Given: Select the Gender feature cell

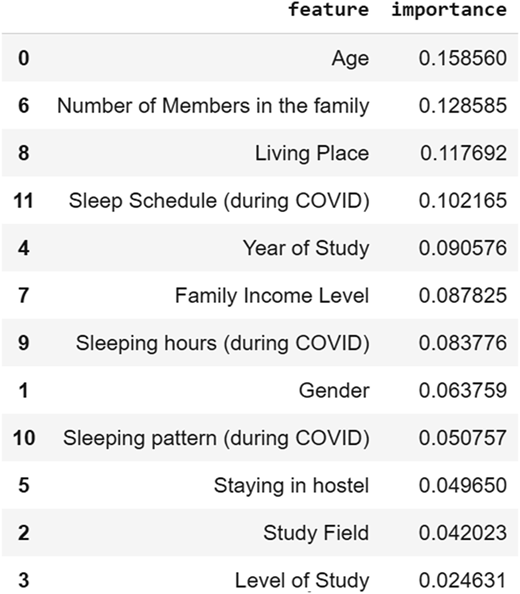Looking at the screenshot, I should (334, 391).
